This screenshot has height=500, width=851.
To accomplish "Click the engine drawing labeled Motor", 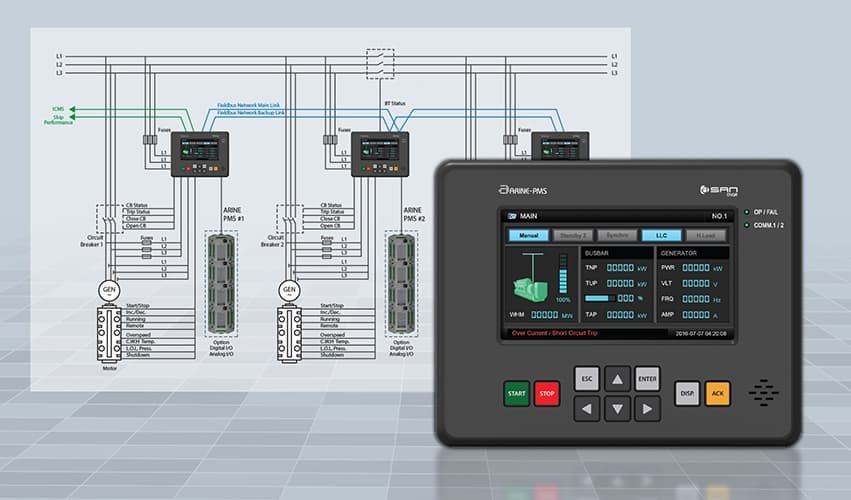I will click(x=109, y=334).
